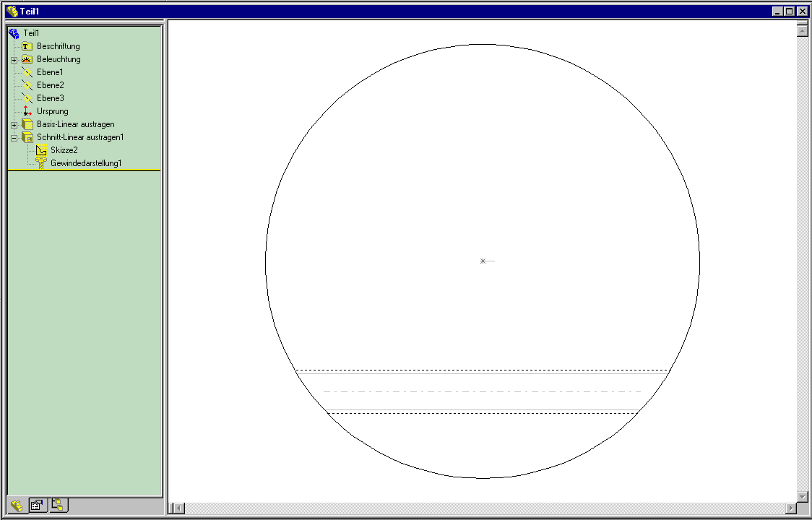Click the Schnitt-Linear austragen1 cut icon

pyautogui.click(x=27, y=137)
